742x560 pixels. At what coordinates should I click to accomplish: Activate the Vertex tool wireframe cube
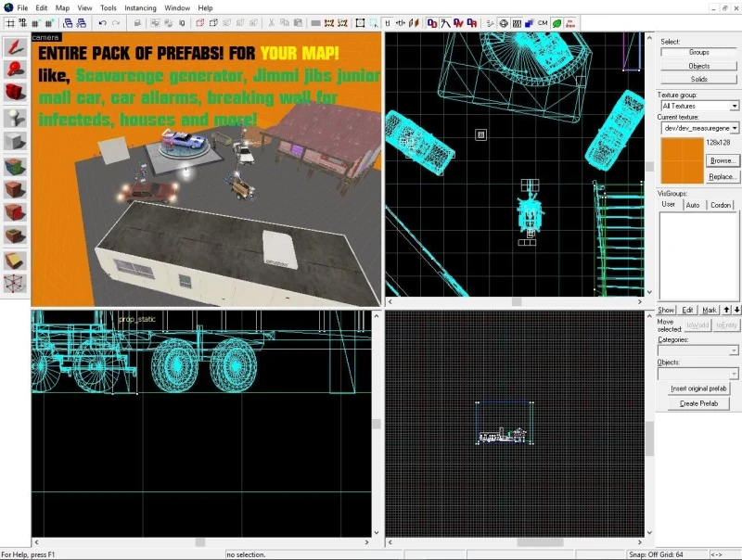(15, 284)
